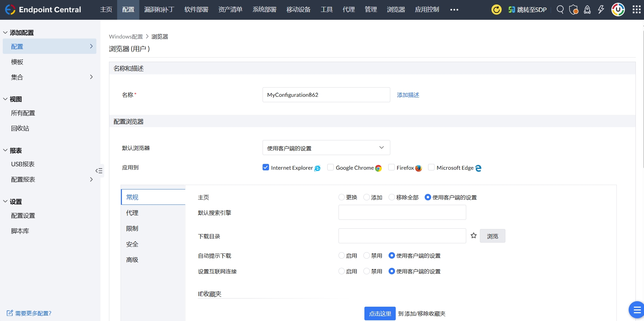Collapse the sidebar with the toggle arrow
This screenshot has width=644, height=321.
tap(99, 171)
